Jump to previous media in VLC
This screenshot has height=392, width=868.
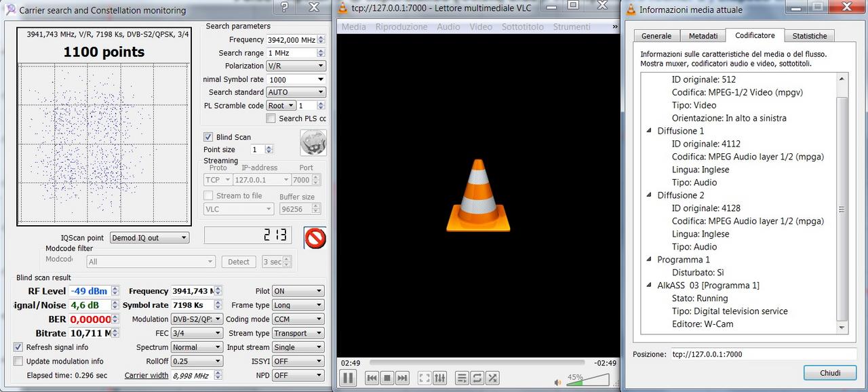pos(372,378)
